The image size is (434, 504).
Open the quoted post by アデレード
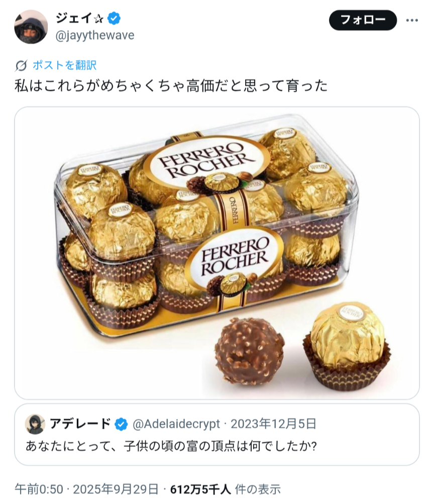(x=217, y=434)
